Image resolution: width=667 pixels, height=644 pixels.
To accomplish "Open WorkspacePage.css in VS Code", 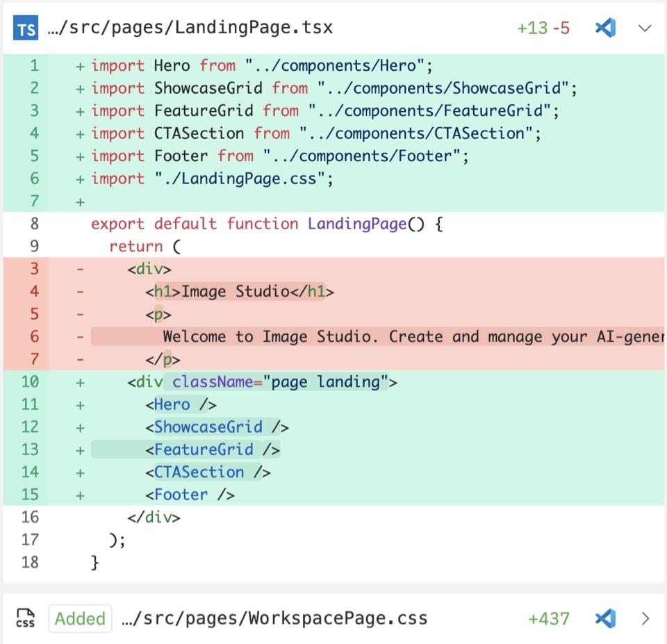I will coord(604,618).
